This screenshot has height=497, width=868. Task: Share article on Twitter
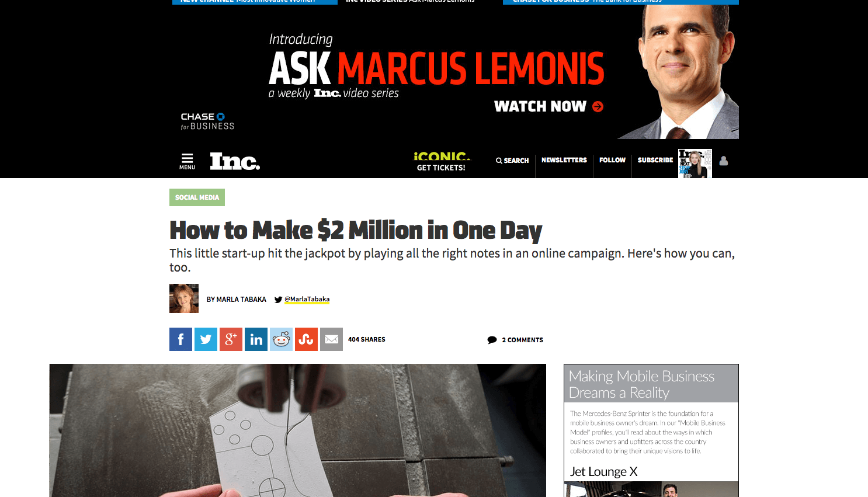[206, 339]
